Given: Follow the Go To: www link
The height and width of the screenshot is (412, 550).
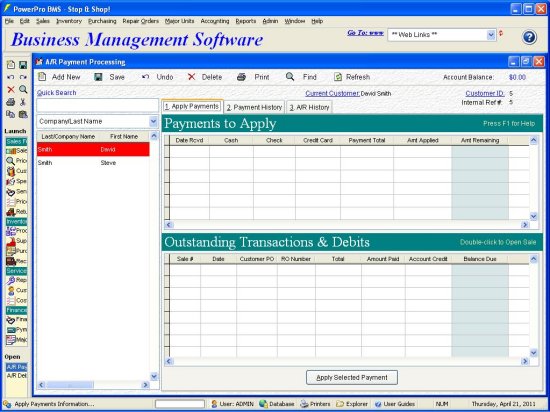Looking at the screenshot, I should (x=365, y=33).
